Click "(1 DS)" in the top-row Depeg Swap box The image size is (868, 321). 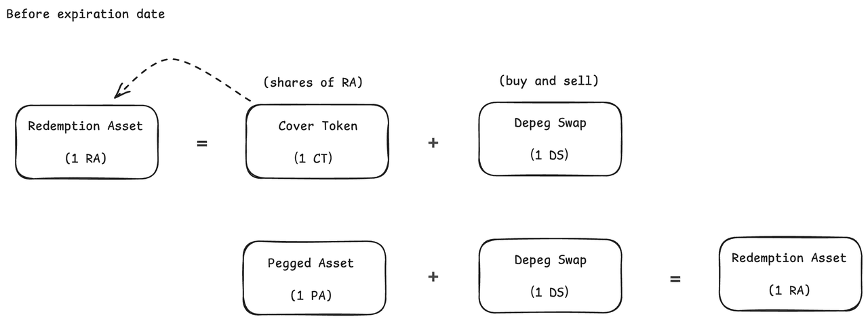coord(549,154)
